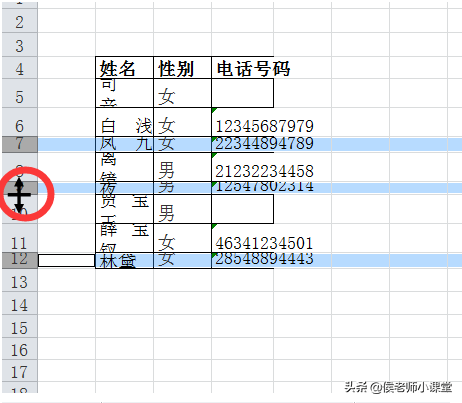Click the 女 gender cell beside 凤 九
The width and height of the screenshot is (462, 403).
coord(182,144)
